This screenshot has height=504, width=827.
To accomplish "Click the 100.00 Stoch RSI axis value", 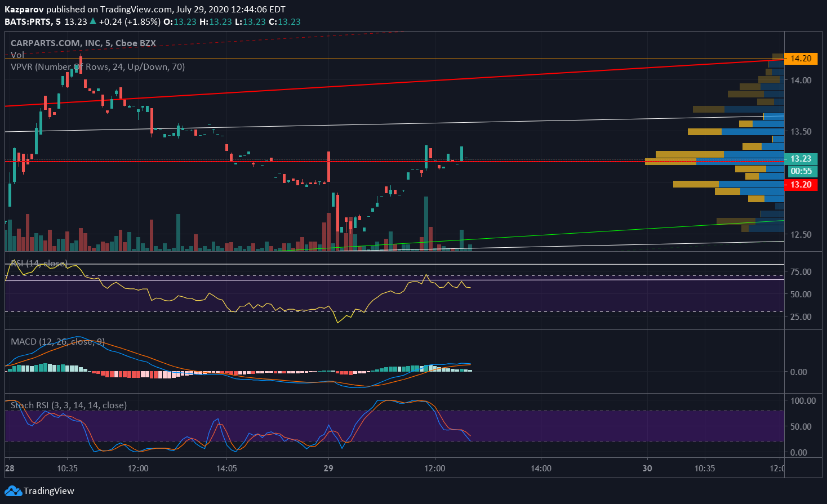I will coord(803,401).
